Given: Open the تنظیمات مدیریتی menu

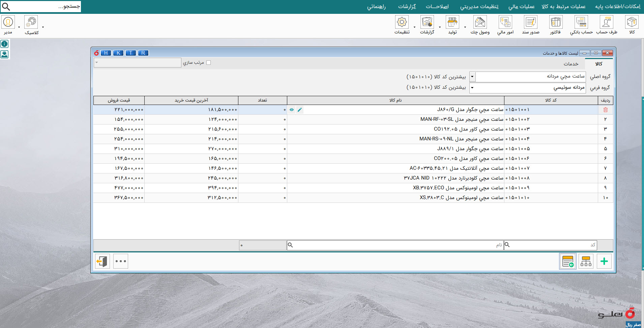Looking at the screenshot, I should (x=479, y=6).
